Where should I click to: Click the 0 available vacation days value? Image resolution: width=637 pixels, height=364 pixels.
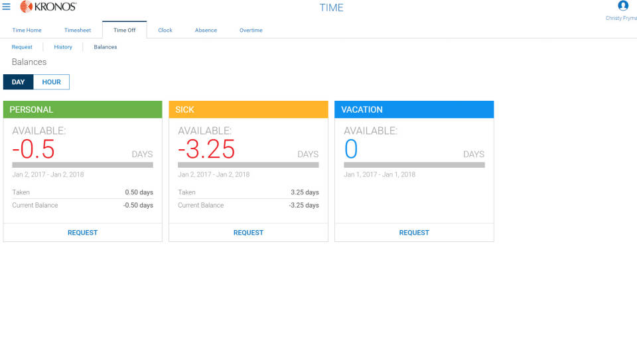(351, 149)
